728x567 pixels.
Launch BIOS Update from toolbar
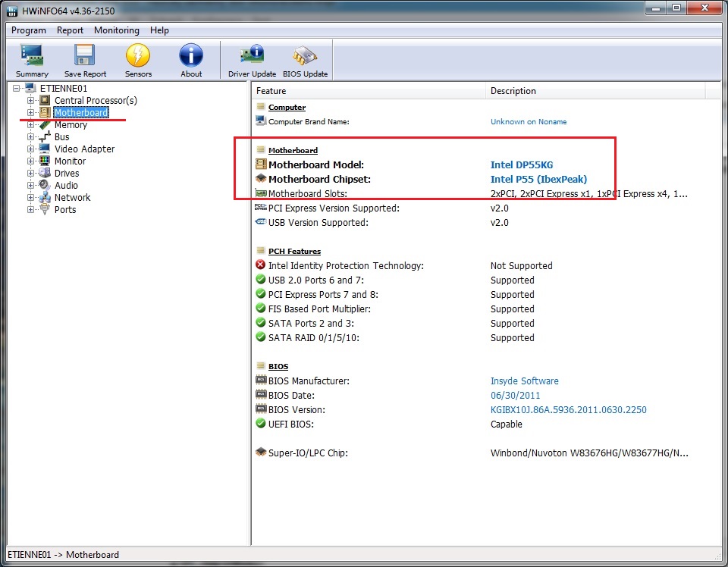[305, 61]
